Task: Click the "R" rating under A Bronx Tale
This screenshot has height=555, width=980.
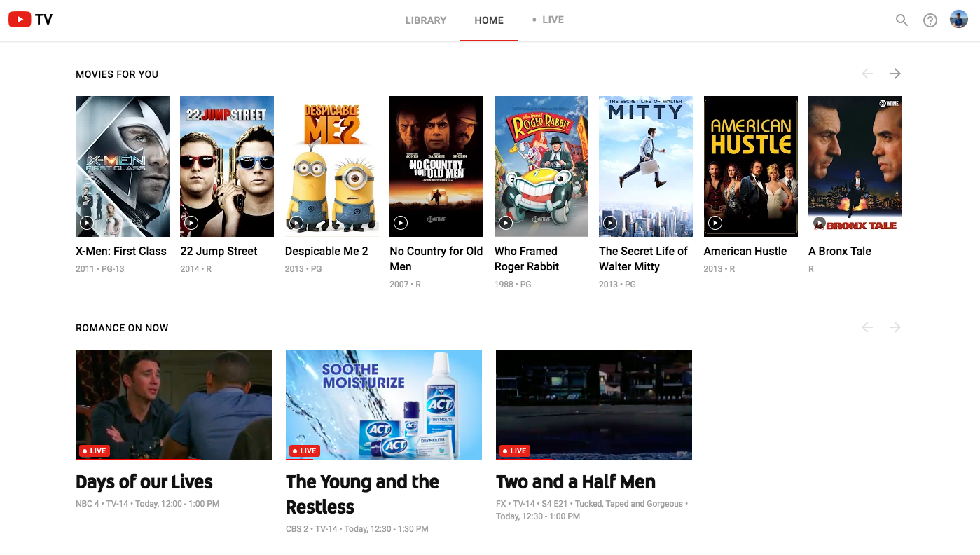Action: (811, 268)
